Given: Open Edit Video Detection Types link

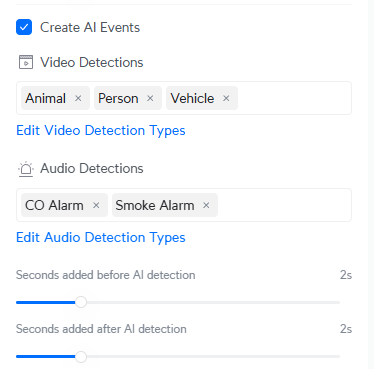Looking at the screenshot, I should pos(101,131).
